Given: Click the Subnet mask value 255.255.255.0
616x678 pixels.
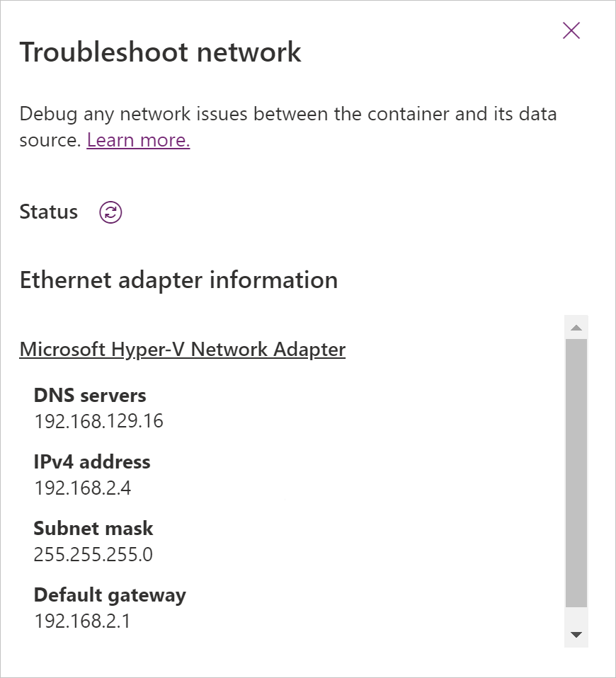Looking at the screenshot, I should pos(94,553).
